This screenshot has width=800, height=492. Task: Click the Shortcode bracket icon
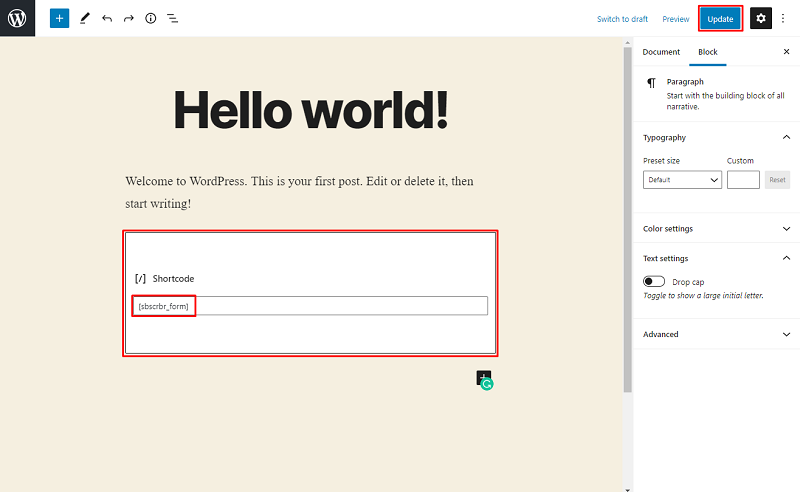click(140, 279)
